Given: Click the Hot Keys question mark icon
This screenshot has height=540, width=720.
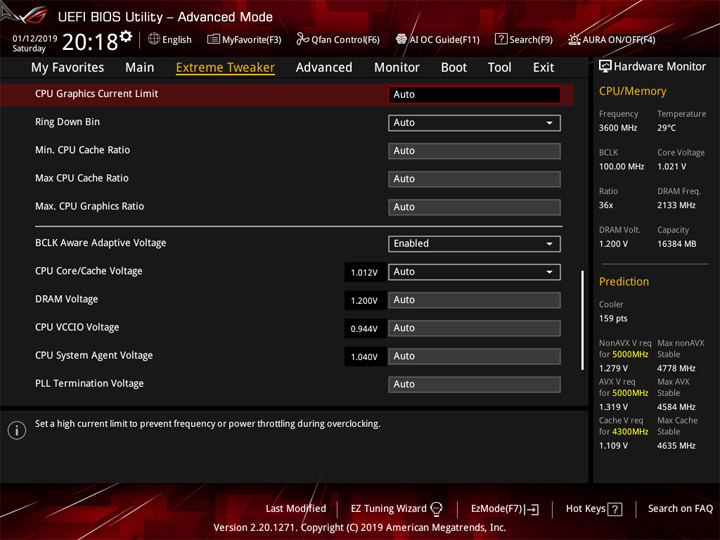Looking at the screenshot, I should 615,509.
